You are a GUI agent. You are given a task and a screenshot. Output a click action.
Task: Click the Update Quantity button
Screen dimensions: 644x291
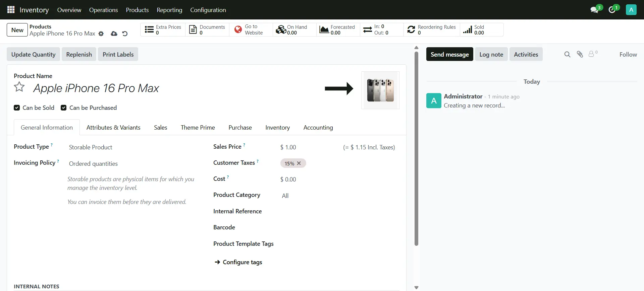(x=33, y=55)
